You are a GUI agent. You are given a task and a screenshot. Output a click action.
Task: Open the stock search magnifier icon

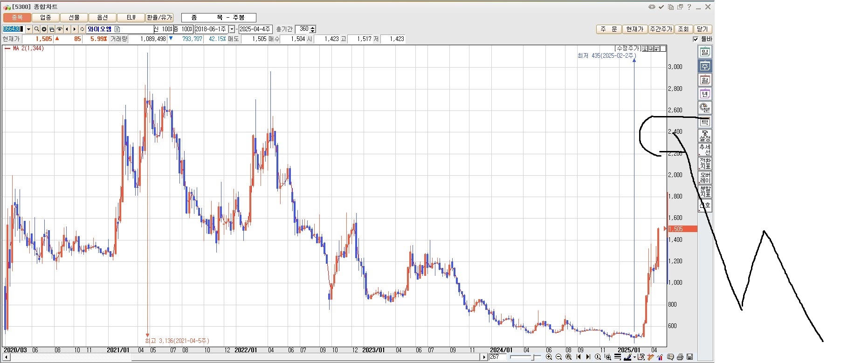pyautogui.click(x=36, y=29)
